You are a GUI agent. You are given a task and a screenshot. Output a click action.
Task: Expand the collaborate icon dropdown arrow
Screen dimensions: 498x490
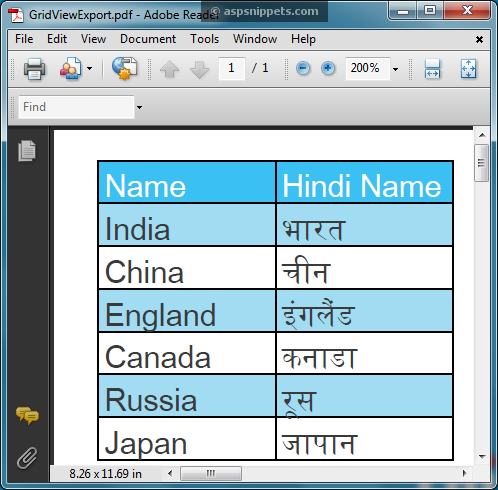click(x=89, y=69)
